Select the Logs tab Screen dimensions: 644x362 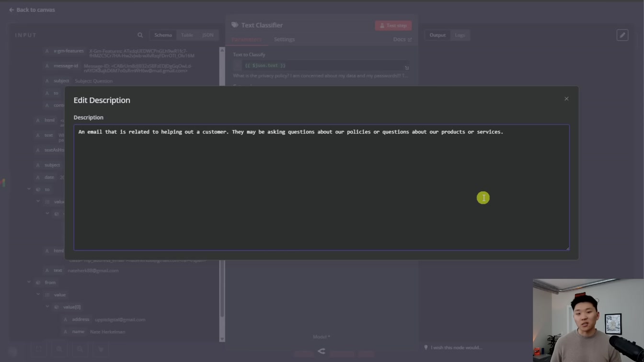point(460,35)
